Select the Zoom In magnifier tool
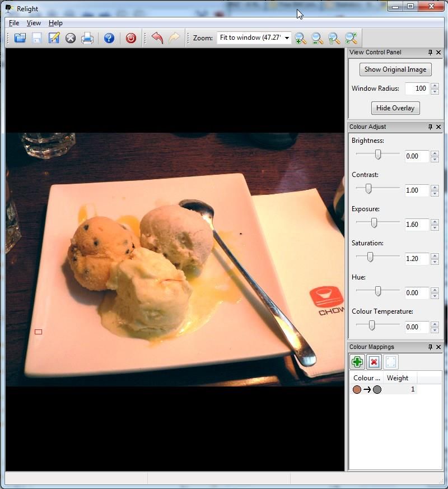The height and width of the screenshot is (489, 448). coord(300,38)
